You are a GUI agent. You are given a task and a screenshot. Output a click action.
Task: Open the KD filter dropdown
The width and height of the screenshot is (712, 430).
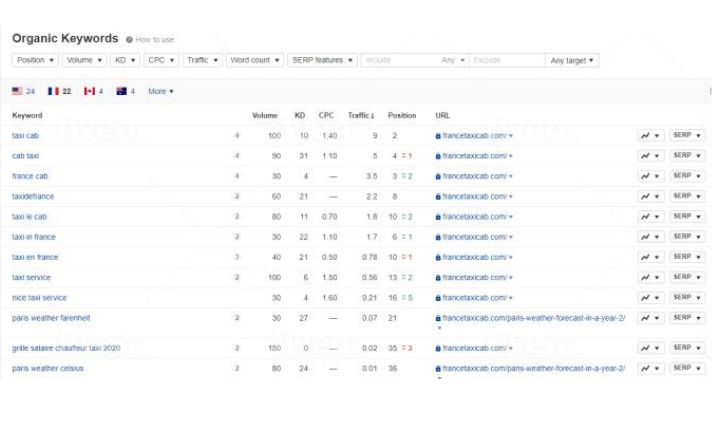125,60
